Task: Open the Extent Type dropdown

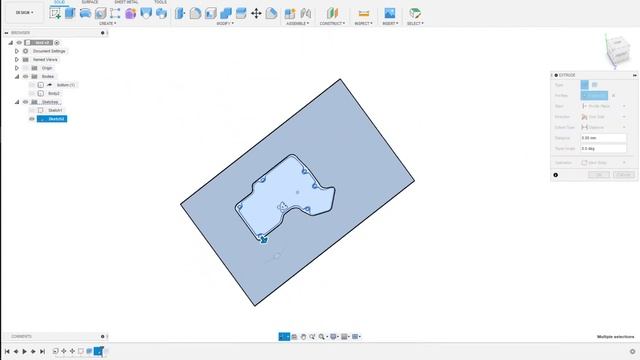Action: tap(604, 127)
